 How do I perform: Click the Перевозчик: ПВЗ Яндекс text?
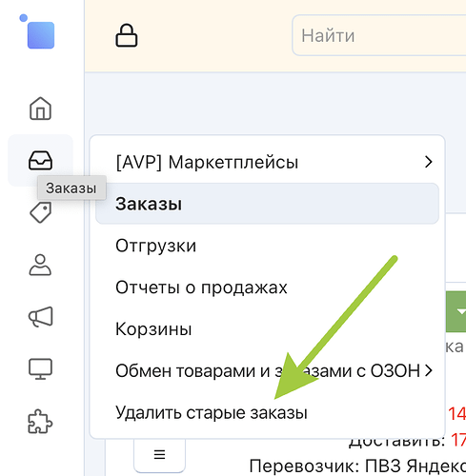click(x=357, y=466)
